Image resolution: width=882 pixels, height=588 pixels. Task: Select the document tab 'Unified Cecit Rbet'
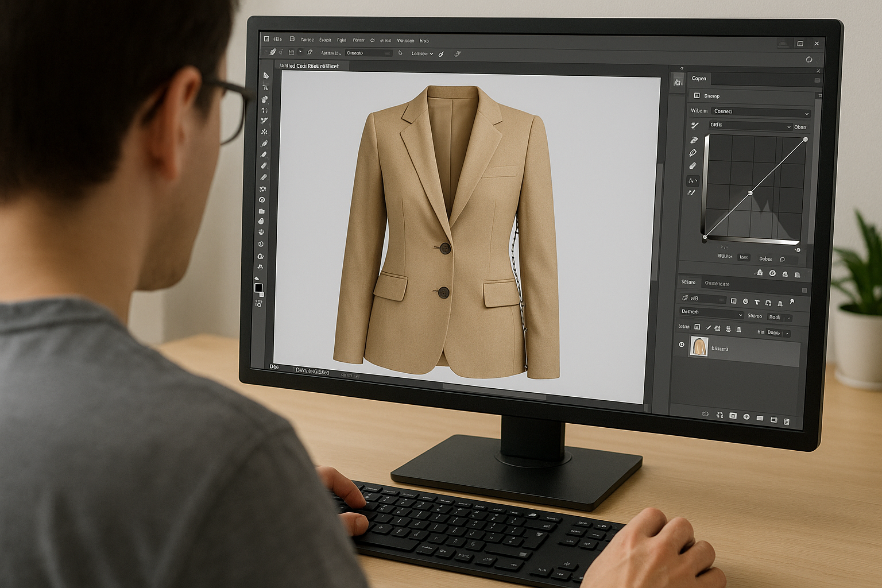point(309,66)
